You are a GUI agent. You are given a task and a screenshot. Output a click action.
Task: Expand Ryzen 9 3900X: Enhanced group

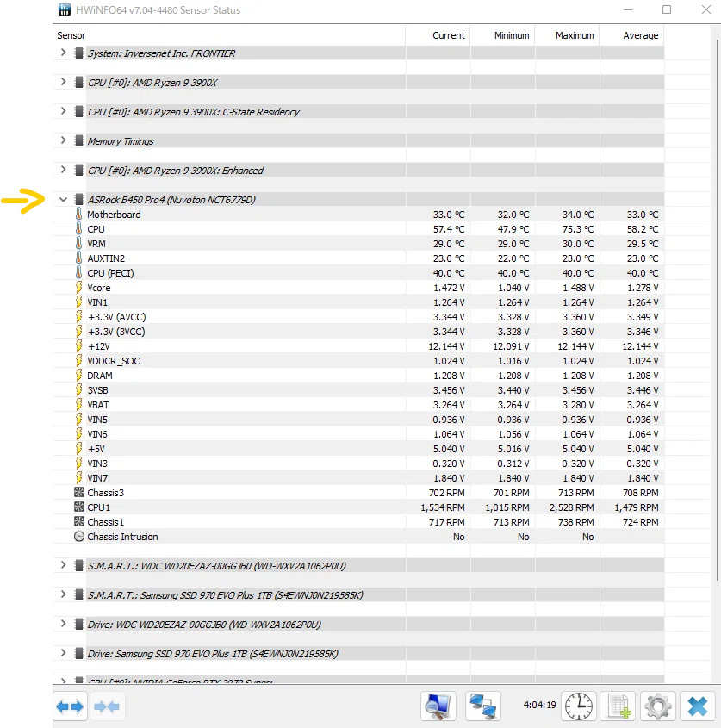[x=63, y=170]
